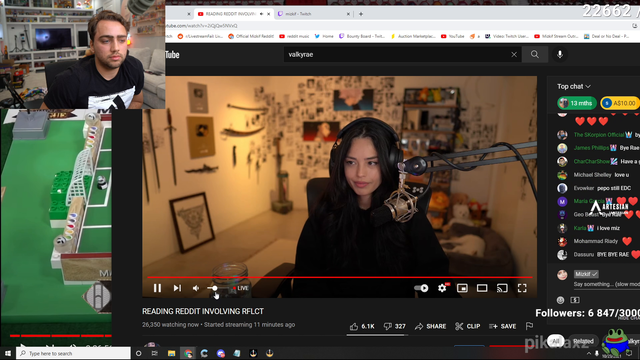The height and width of the screenshot is (360, 640).
Task: Open a new browser tab
Action: pos(361,14)
